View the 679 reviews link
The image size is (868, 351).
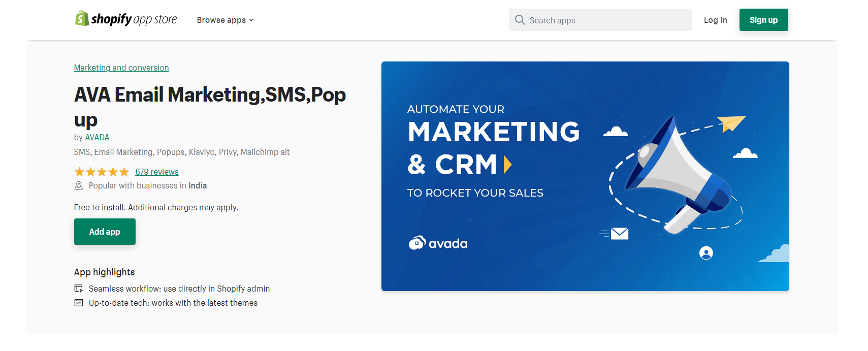point(157,172)
